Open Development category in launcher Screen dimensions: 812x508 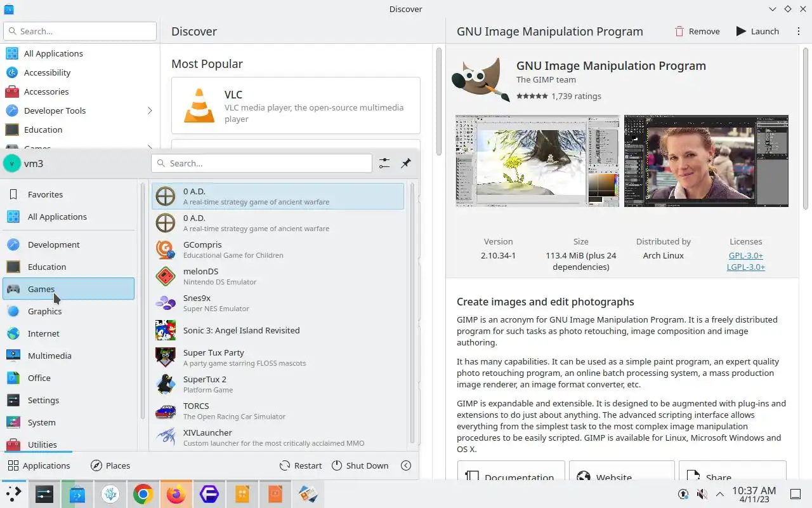pos(69,244)
